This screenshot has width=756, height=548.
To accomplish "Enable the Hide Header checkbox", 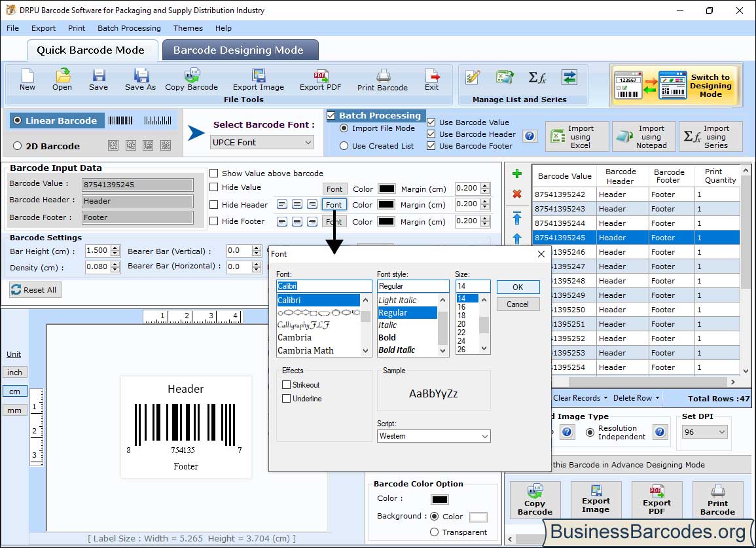I will click(x=213, y=204).
